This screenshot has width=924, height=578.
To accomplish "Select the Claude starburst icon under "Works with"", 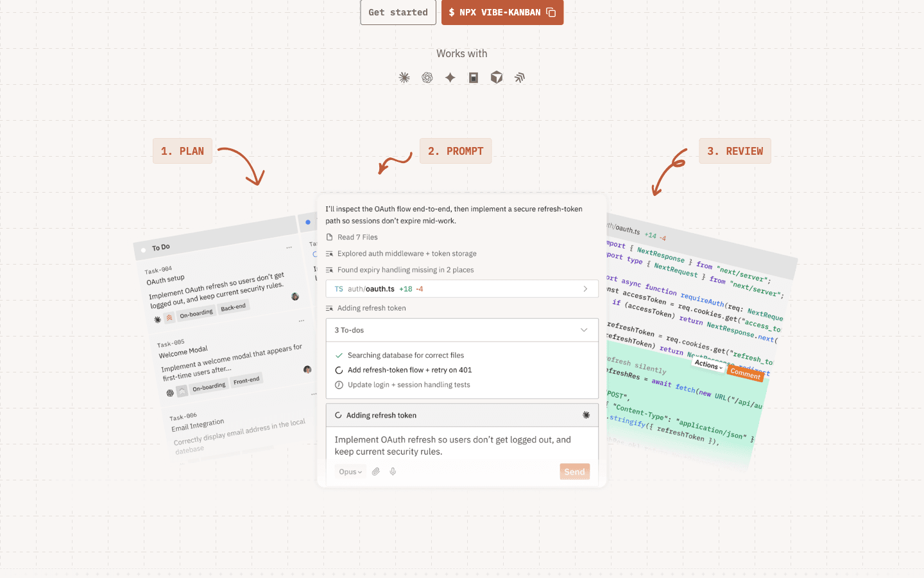I will click(404, 77).
